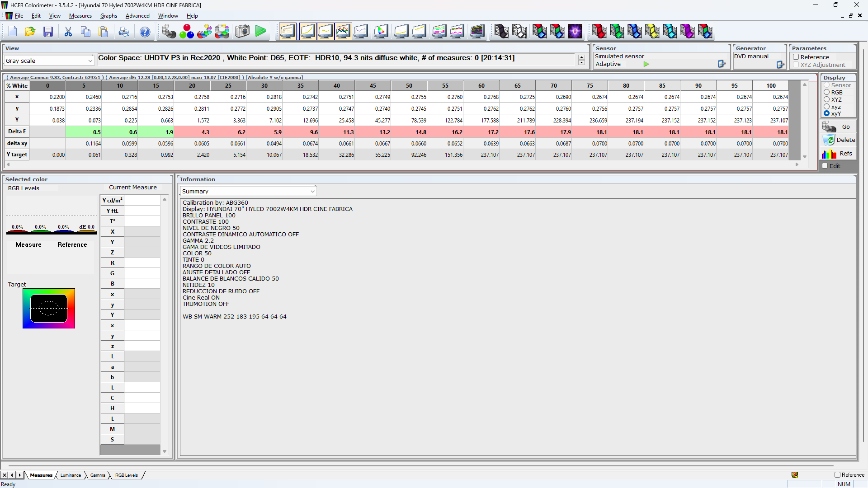
Task: Click the Target color gamut swatch
Action: tap(49, 309)
